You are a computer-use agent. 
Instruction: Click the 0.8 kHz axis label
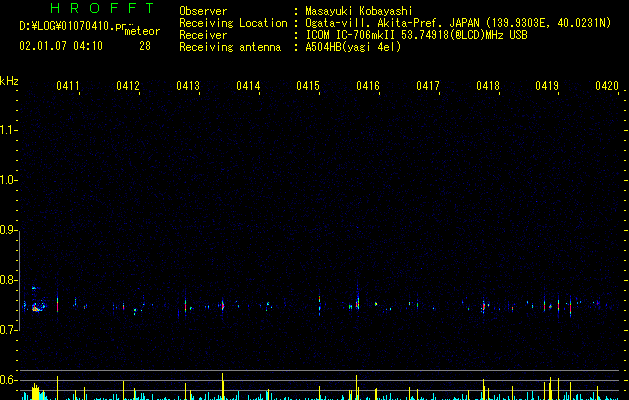(x=8, y=280)
